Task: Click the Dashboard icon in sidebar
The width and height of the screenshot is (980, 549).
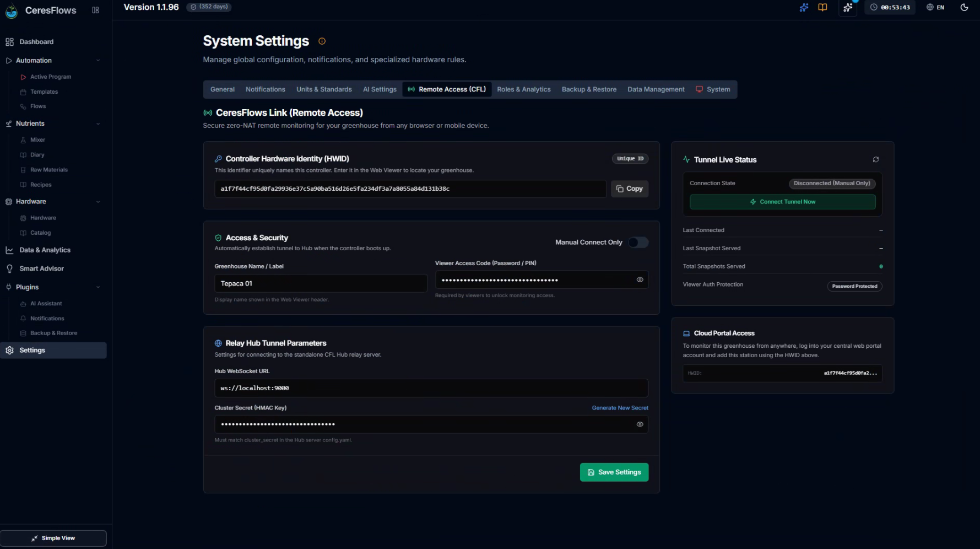Action: 9,42
